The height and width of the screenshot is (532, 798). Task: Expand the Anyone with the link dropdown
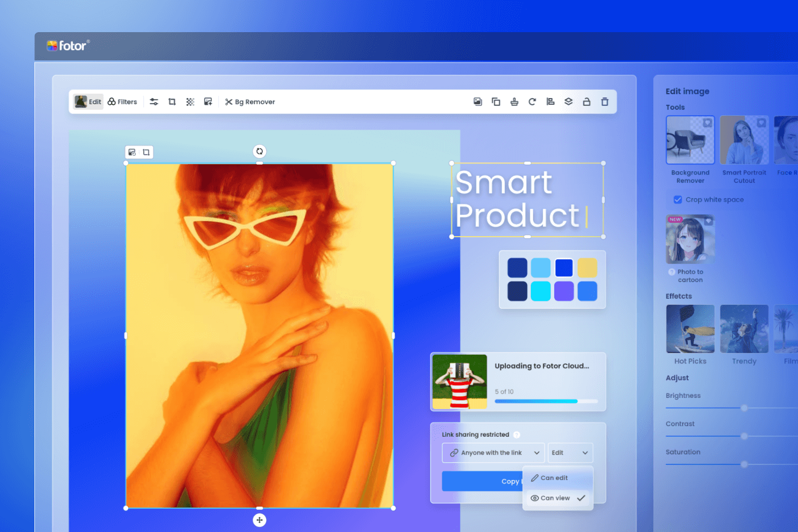pyautogui.click(x=493, y=453)
